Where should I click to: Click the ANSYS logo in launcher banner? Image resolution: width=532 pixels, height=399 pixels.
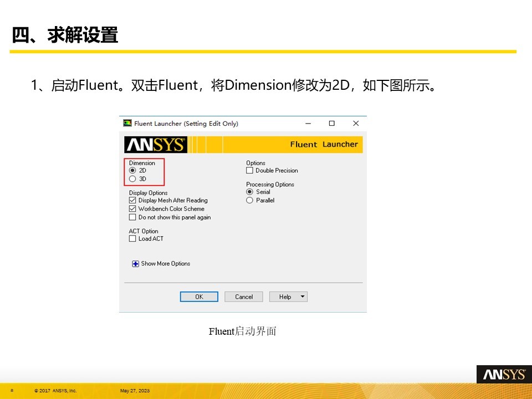pyautogui.click(x=156, y=145)
